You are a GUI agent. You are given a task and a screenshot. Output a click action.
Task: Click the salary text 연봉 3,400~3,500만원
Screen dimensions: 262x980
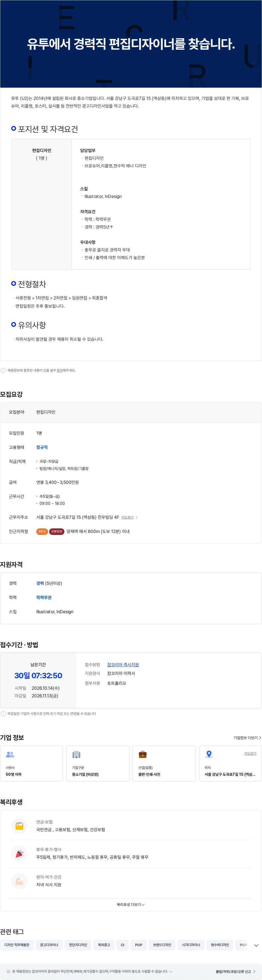pyautogui.click(x=57, y=482)
